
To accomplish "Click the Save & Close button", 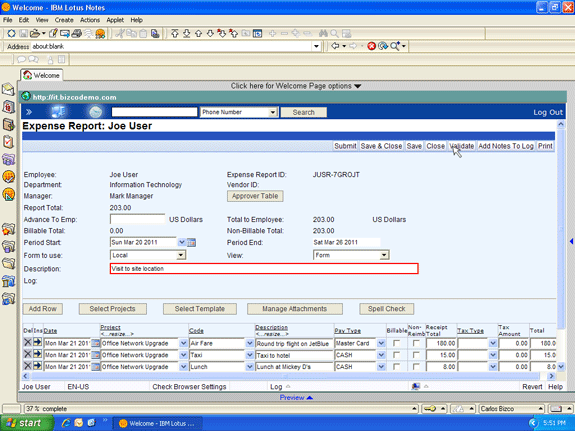I will point(381,146).
